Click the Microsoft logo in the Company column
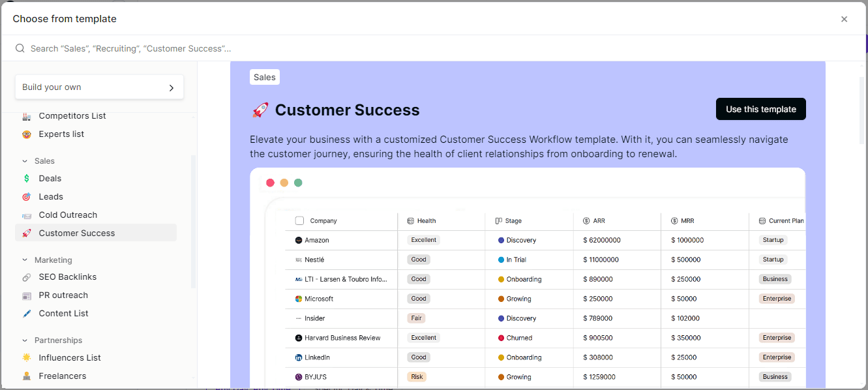The height and width of the screenshot is (390, 868). [299, 299]
